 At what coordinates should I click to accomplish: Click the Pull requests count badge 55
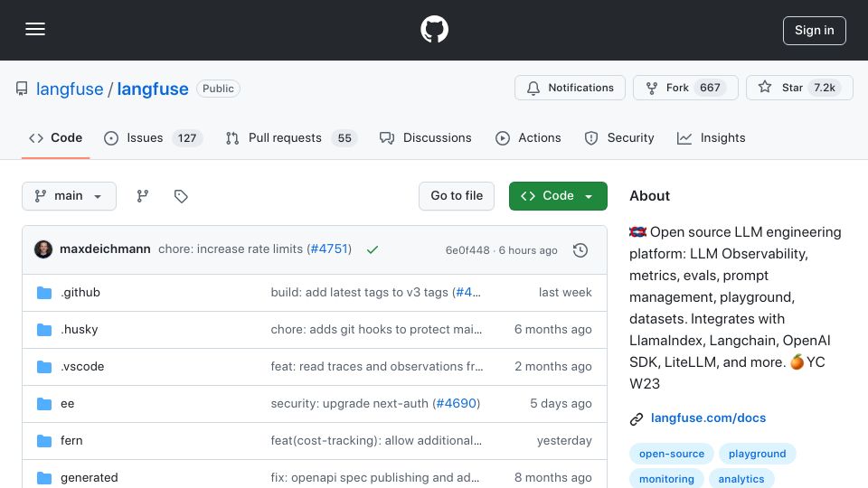pyautogui.click(x=344, y=137)
